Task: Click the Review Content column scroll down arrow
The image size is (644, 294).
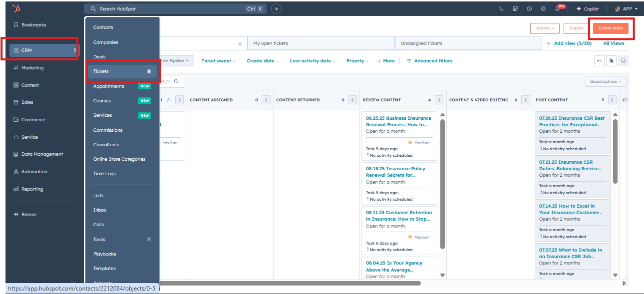Action: coord(442,275)
